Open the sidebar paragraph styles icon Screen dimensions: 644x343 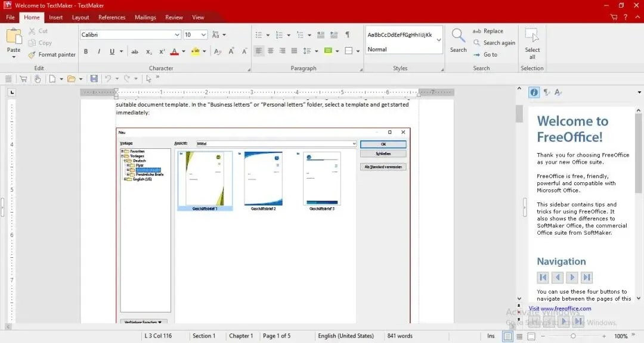547,92
